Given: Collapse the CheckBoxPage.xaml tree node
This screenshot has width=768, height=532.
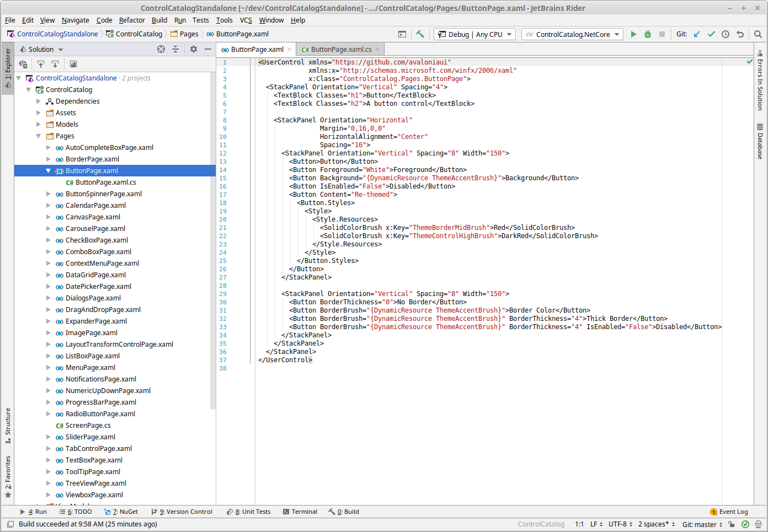Looking at the screenshot, I should point(48,240).
